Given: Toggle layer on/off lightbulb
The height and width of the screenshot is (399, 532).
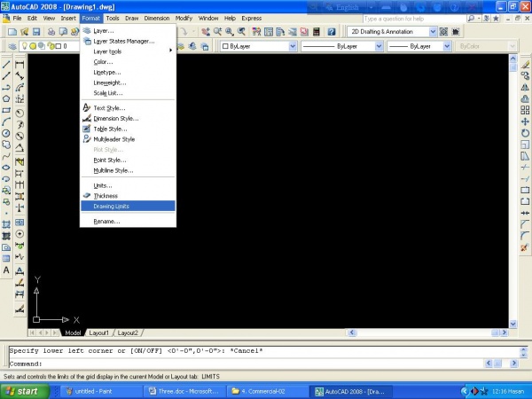Looking at the screenshot, I should point(25,46).
